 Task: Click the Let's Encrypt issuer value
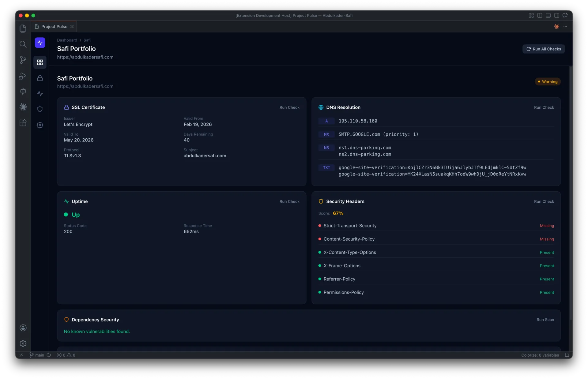(78, 124)
